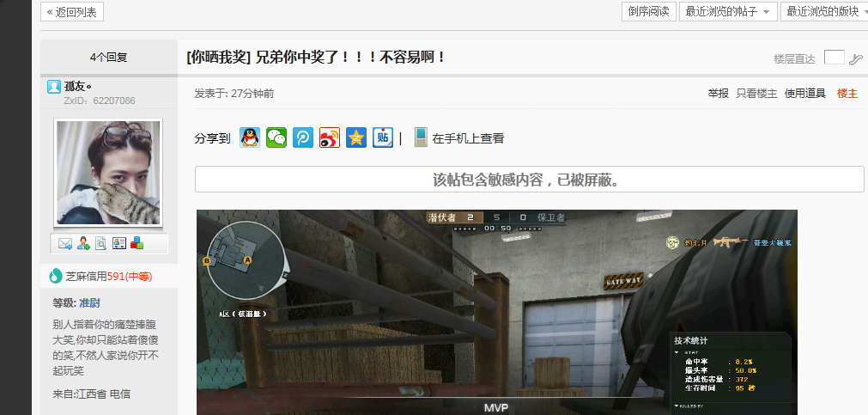868x415 pixels.
Task: Share post to QQ penguin icon
Action: pos(250,137)
